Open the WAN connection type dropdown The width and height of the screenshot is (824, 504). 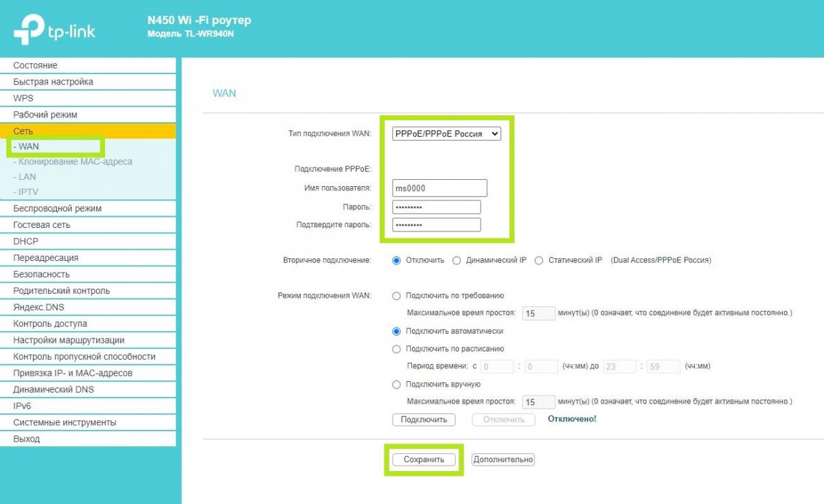447,134
